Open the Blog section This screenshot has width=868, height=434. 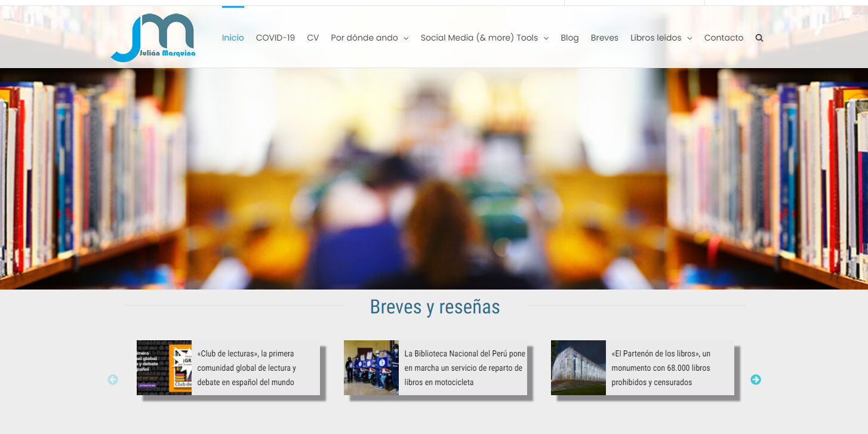[x=570, y=38]
